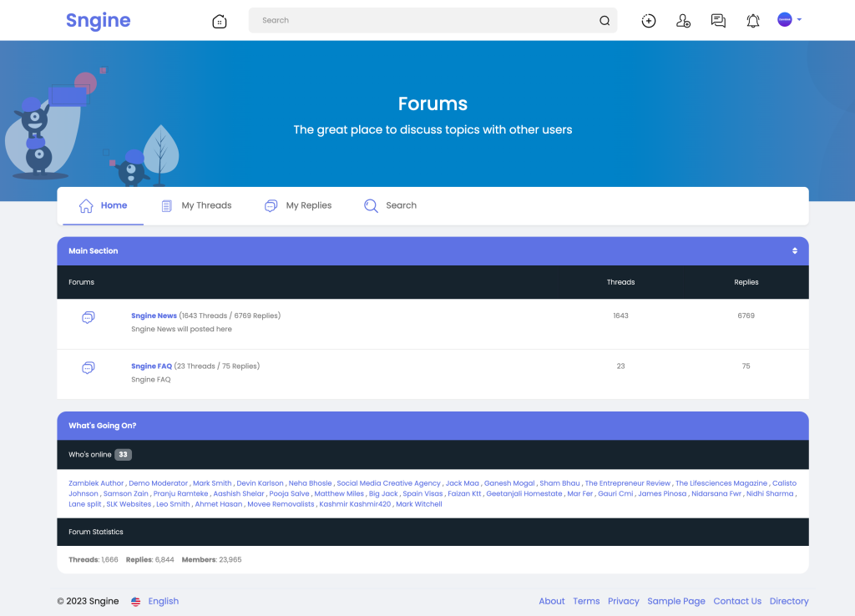Open the add/create plus circle icon
Screen dimensions: 855x616
648,21
